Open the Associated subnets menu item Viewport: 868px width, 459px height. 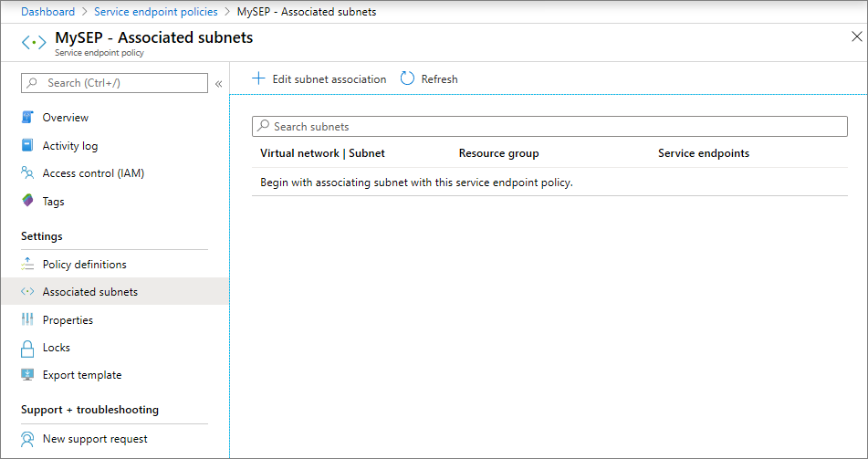pos(90,292)
